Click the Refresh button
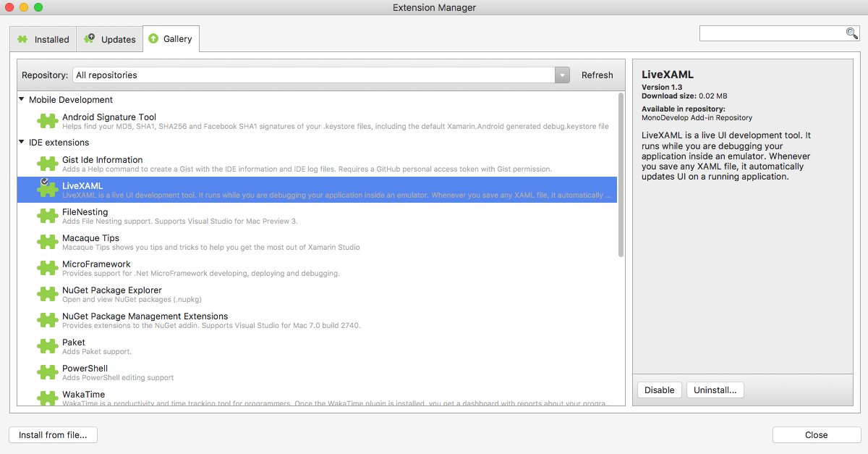 [x=597, y=75]
